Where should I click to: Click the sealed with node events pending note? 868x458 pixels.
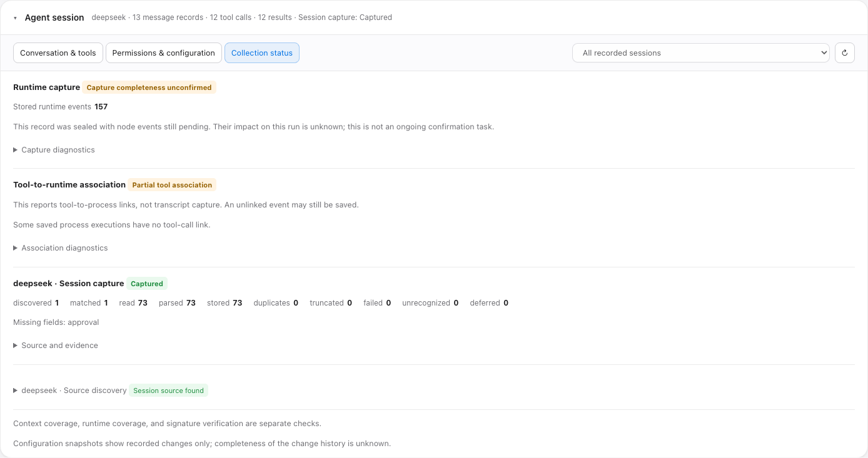(x=254, y=127)
